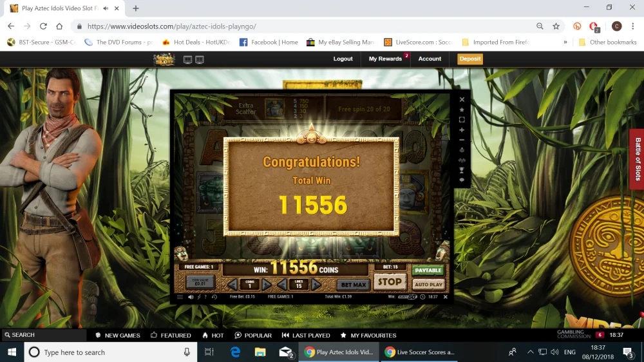The height and width of the screenshot is (362, 644).
Task: Hit the STOP button
Action: [x=390, y=282]
